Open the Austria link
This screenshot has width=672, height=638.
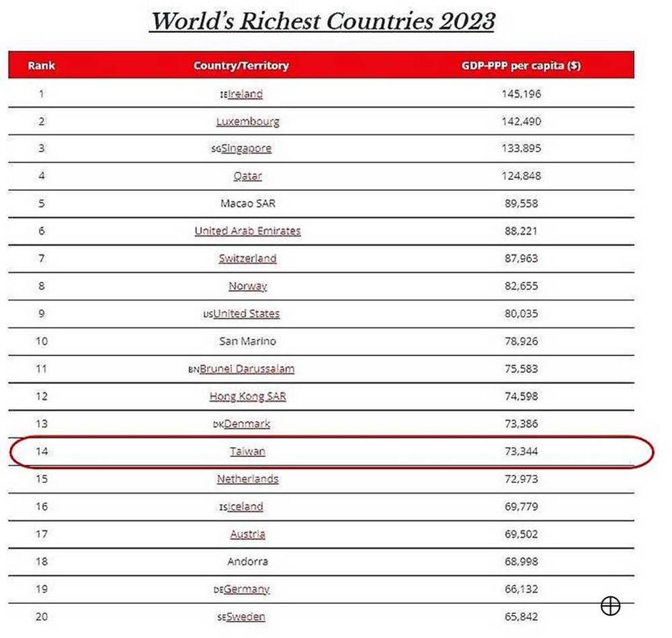(248, 534)
